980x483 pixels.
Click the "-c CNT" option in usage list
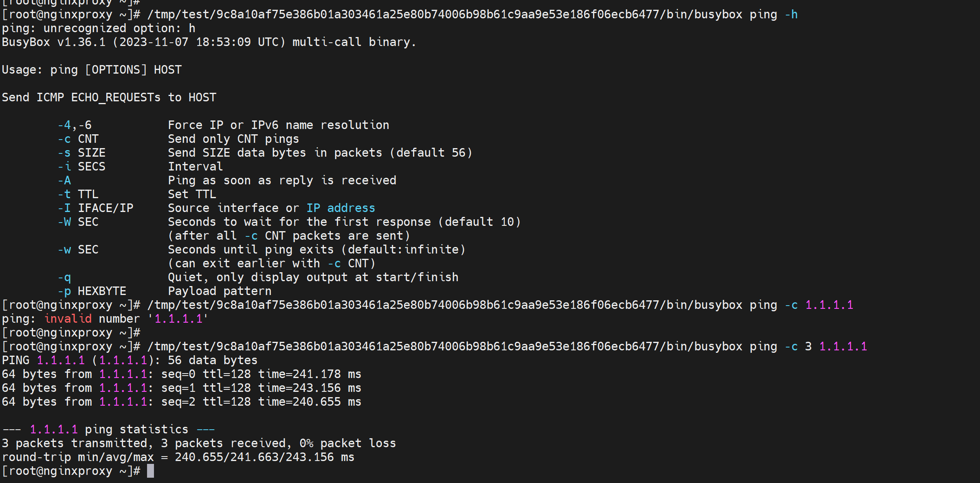pos(78,139)
